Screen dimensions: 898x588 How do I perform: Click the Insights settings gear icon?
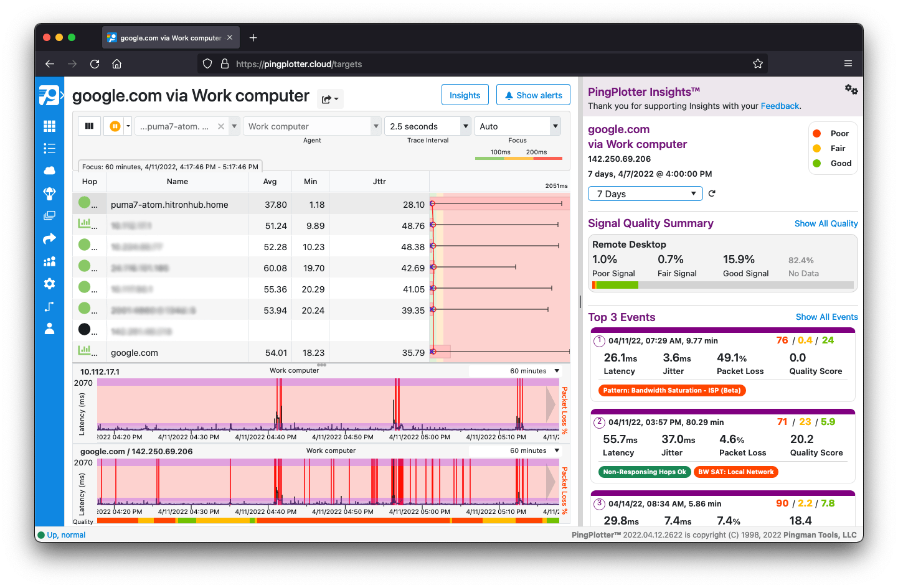852,89
